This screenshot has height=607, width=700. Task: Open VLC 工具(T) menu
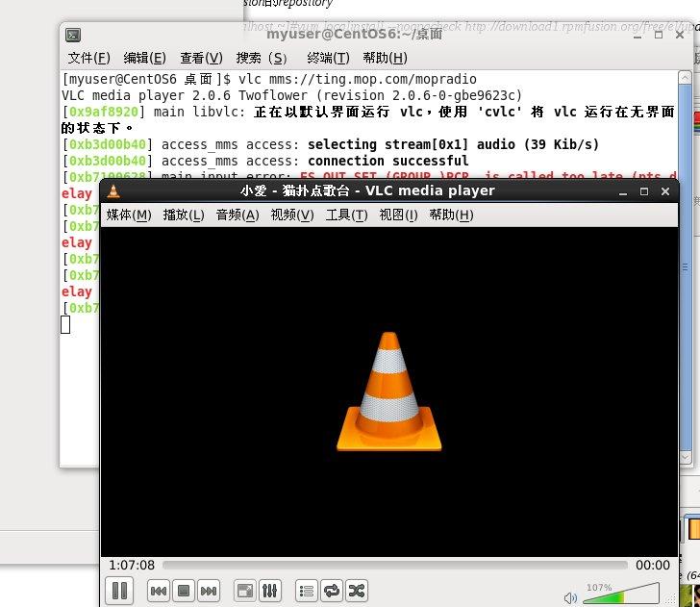pos(347,215)
